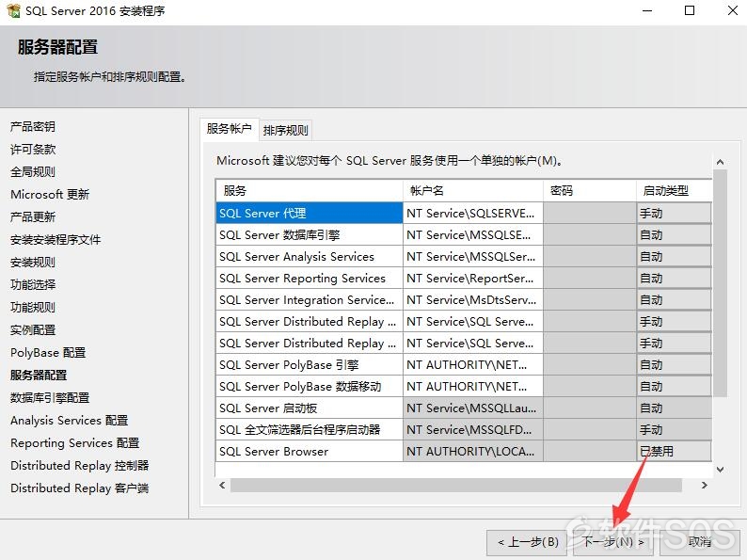The width and height of the screenshot is (747, 560).
Task: Click the 密码 column header
Action: (x=590, y=191)
